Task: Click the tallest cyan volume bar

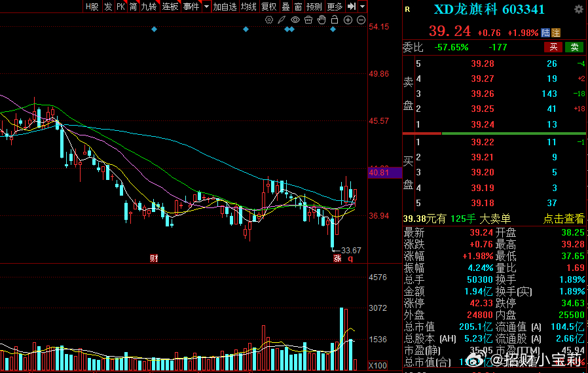Action: click(342, 338)
